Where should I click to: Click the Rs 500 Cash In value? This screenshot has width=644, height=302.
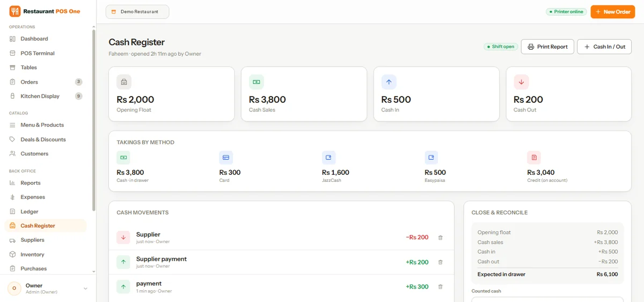tap(396, 100)
